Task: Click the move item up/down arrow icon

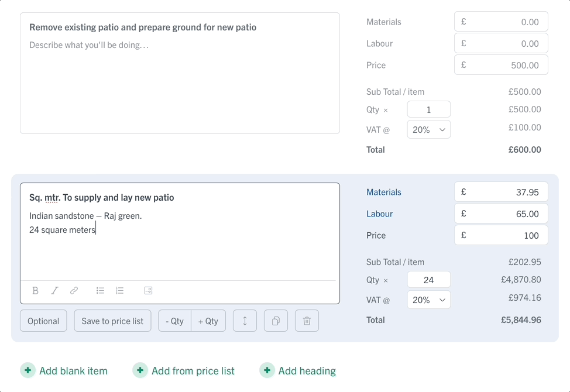Action: [x=245, y=321]
